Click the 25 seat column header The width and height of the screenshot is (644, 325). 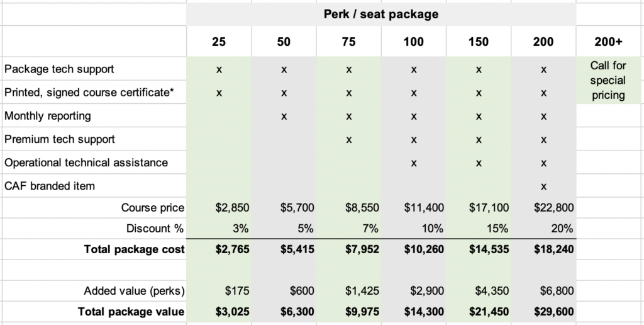pyautogui.click(x=218, y=42)
